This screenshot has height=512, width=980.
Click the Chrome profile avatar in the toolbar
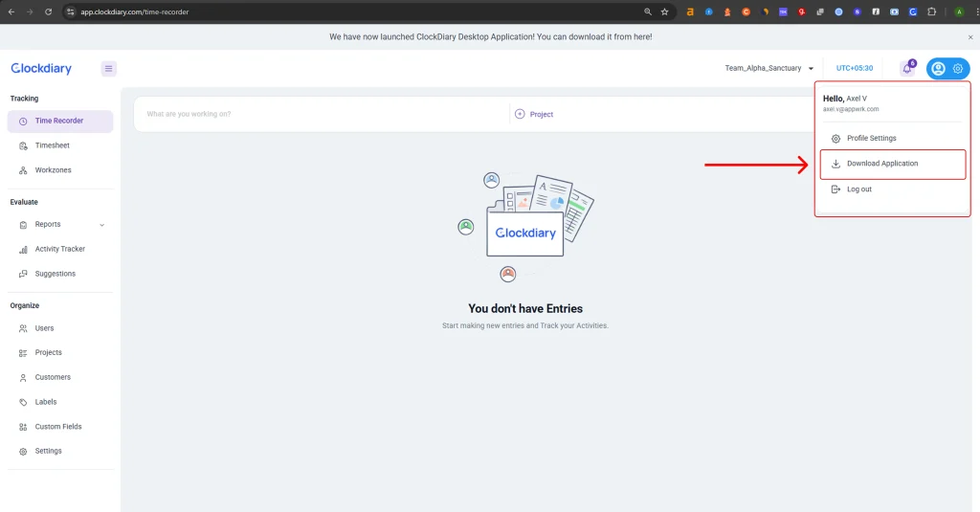(959, 11)
